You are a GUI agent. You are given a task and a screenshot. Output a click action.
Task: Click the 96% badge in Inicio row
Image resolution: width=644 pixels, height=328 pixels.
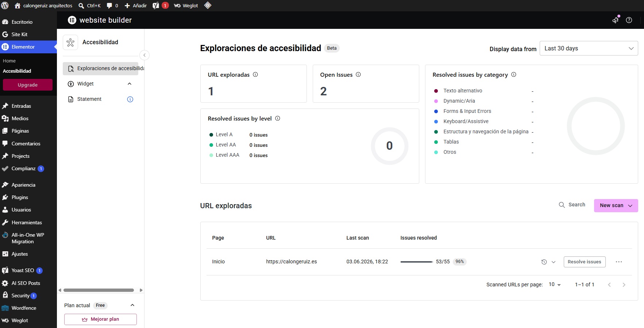(460, 262)
